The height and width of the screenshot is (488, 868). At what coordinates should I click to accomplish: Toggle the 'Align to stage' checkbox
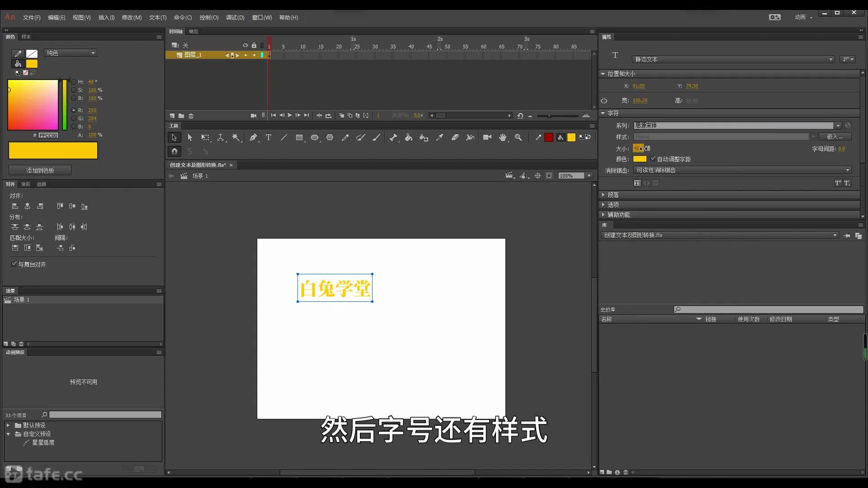[14, 264]
